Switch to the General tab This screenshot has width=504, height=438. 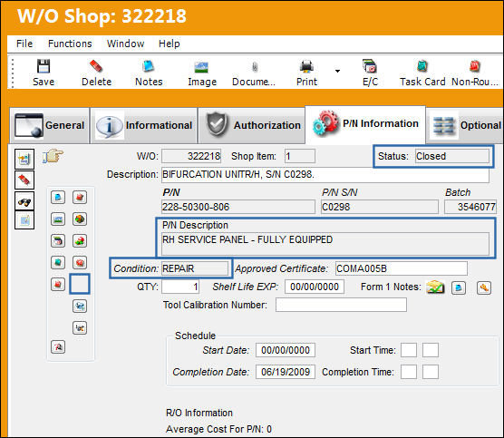click(x=49, y=125)
